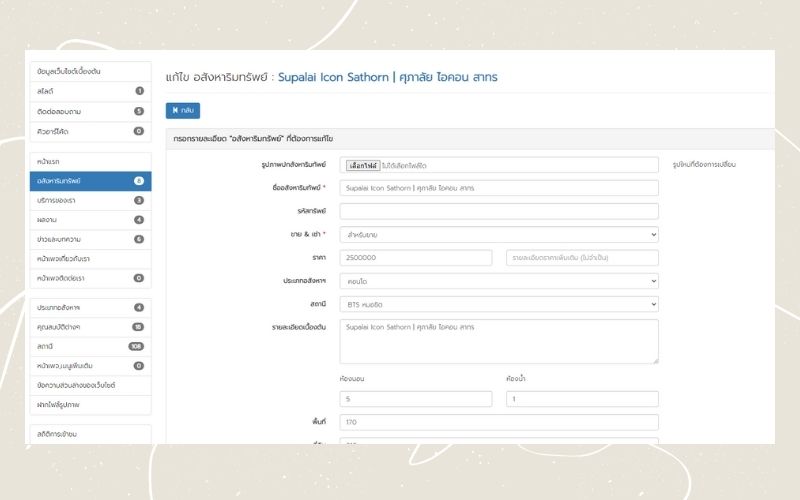Click the กรอกรายละเอียด panel heading text
The height and width of the screenshot is (500, 800).
click(253, 139)
